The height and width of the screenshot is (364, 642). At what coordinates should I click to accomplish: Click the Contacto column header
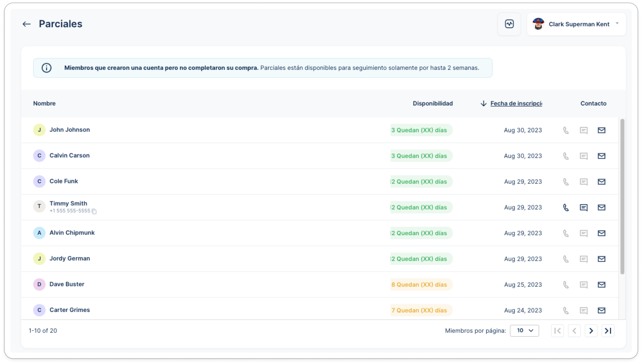click(593, 103)
